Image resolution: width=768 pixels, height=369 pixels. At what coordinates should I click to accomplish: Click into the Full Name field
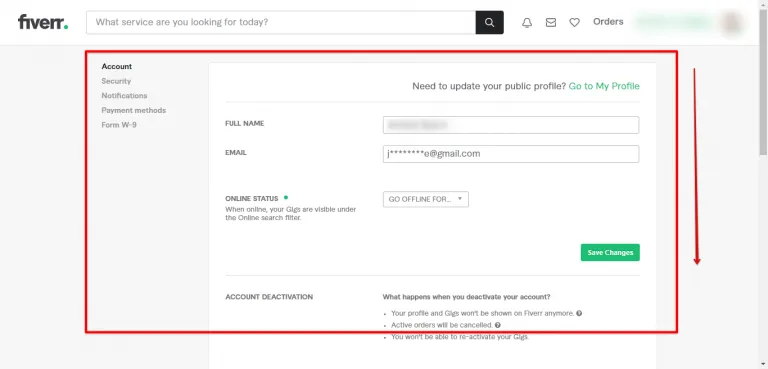(x=511, y=125)
